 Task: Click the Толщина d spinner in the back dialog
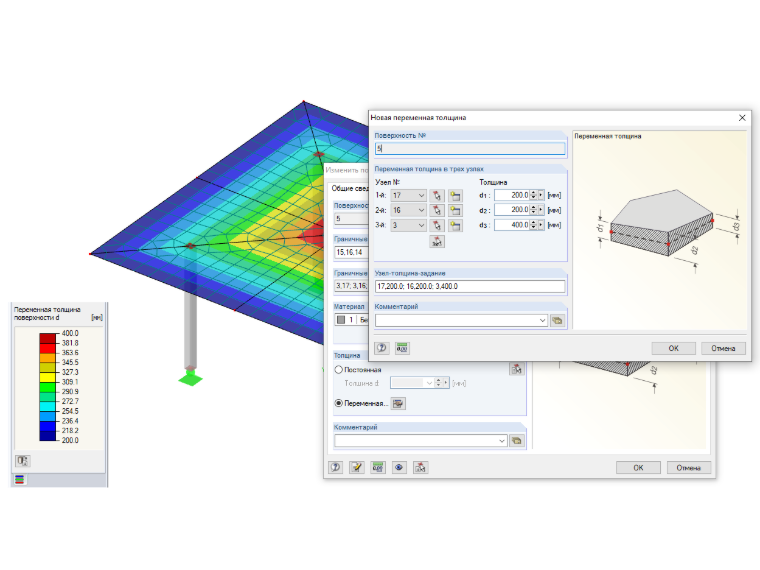439,383
